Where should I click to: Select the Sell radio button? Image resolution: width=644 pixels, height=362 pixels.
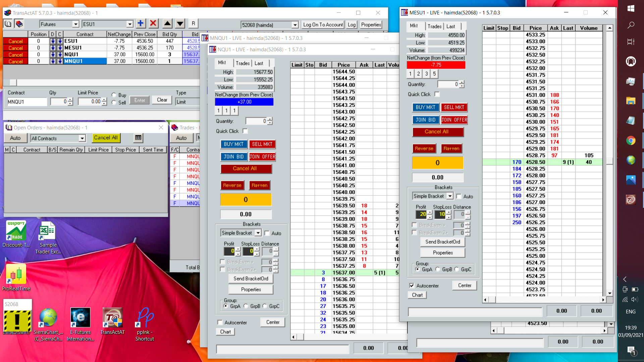coord(114,103)
